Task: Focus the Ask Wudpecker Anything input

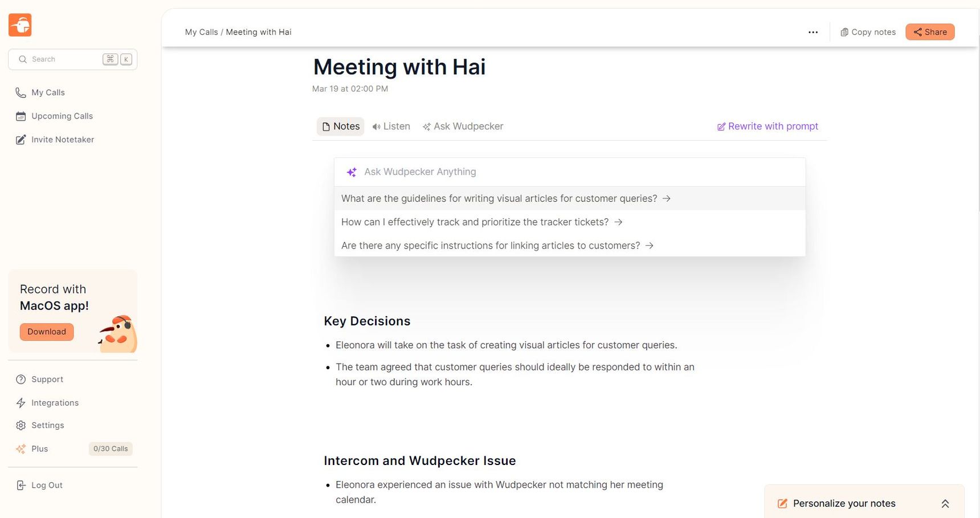Action: pyautogui.click(x=570, y=172)
